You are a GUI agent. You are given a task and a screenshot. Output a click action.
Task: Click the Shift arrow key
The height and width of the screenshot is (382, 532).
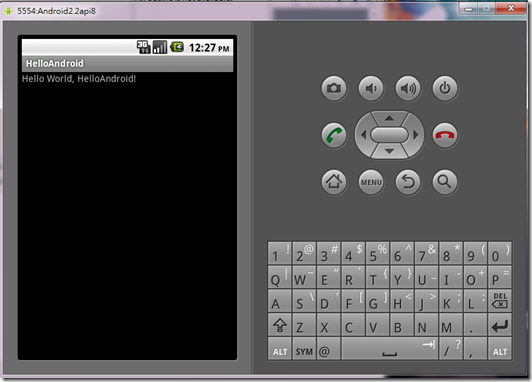point(280,325)
